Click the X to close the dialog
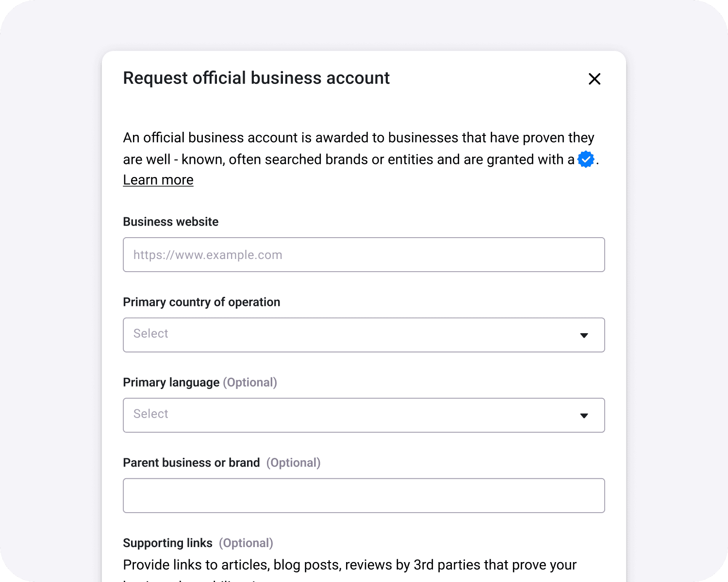Image resolution: width=728 pixels, height=582 pixels. click(594, 79)
